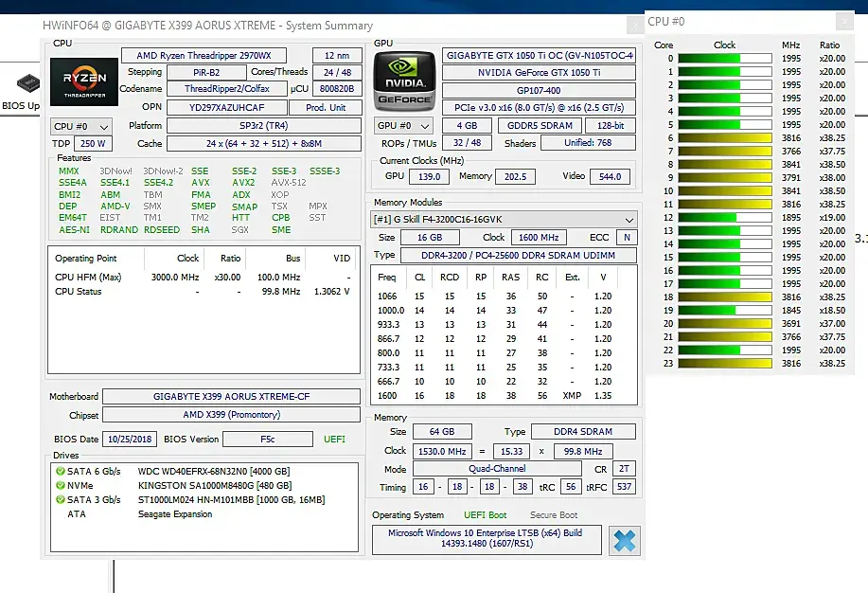868x593 pixels.
Task: Select the TDP 250 W field
Action: (x=93, y=144)
